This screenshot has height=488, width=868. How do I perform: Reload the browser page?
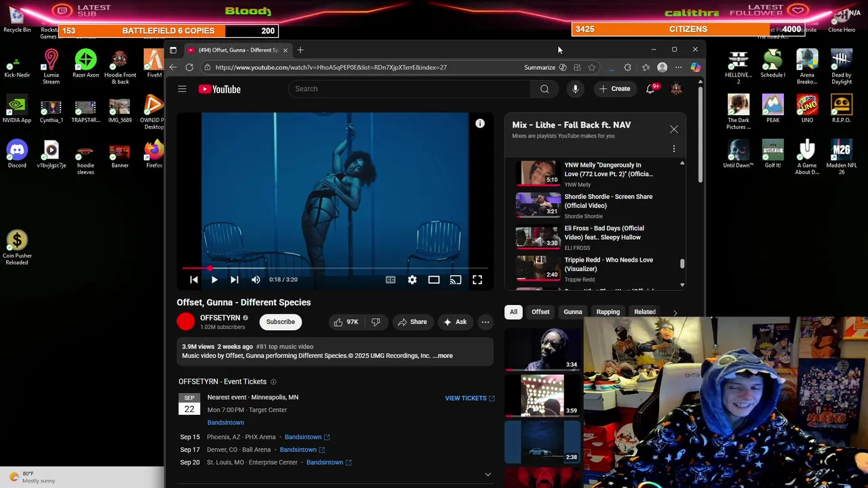click(x=189, y=67)
